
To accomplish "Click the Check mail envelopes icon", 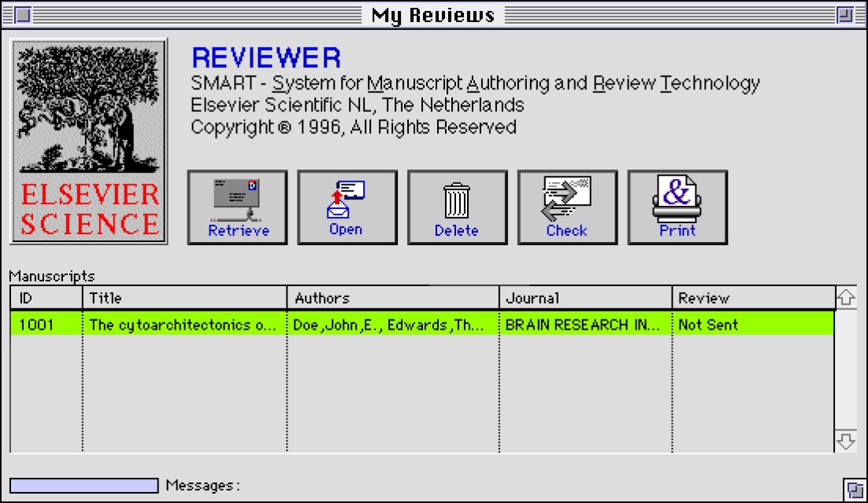I will [x=567, y=207].
